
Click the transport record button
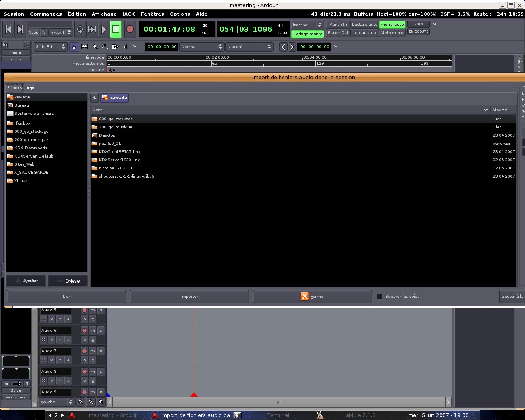[x=130, y=29]
